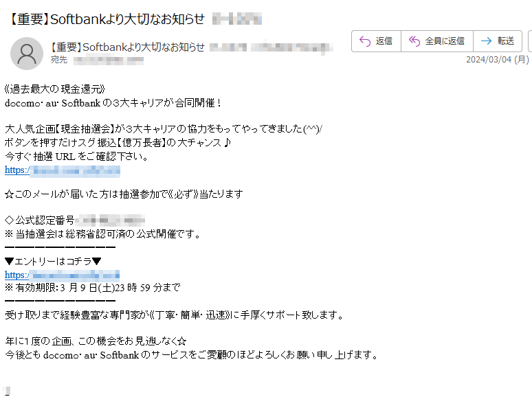Open the first https lottery URL link
The width and height of the screenshot is (532, 410).
63,170
